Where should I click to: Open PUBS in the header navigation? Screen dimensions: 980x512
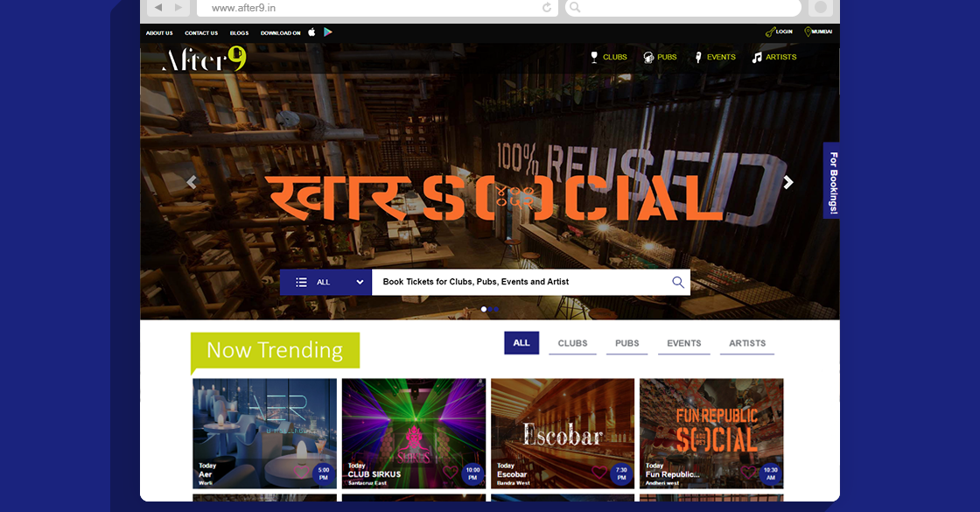[x=667, y=57]
